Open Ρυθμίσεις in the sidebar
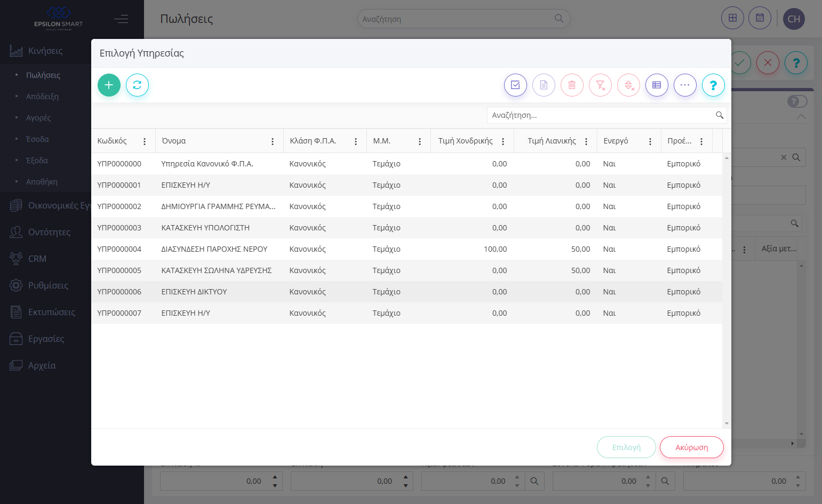The height and width of the screenshot is (504, 822). click(x=48, y=285)
